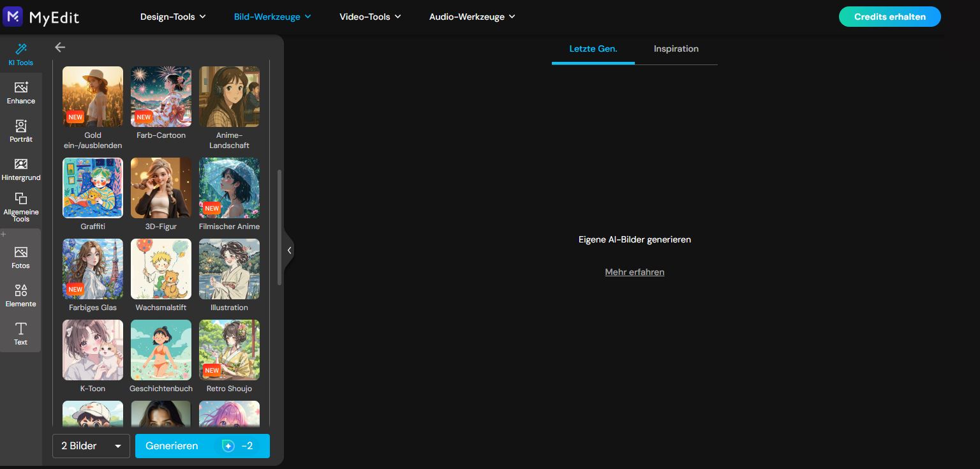Follow the Mehr erfahren link
980x469 pixels.
click(635, 272)
